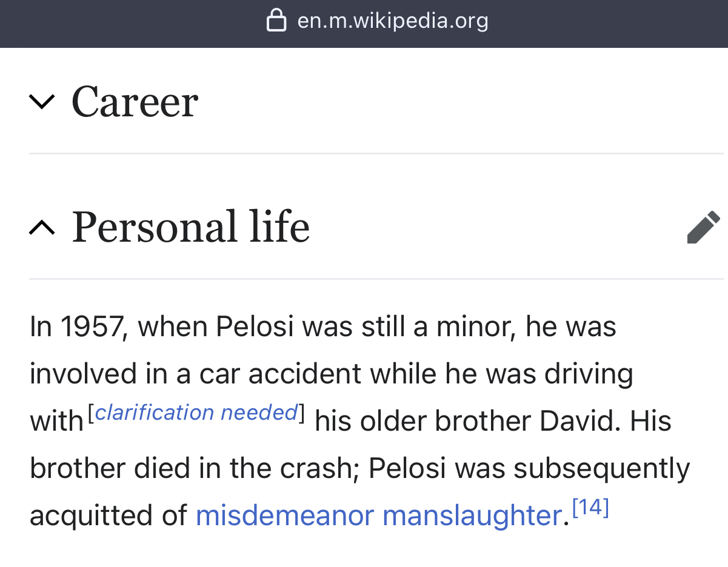This screenshot has height=567, width=728.
Task: Click the Personal life heading text
Action: [x=190, y=228]
